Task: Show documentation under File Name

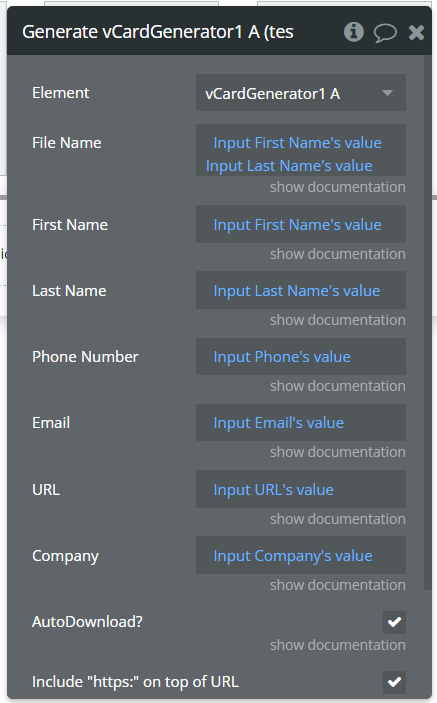Action: [337, 187]
